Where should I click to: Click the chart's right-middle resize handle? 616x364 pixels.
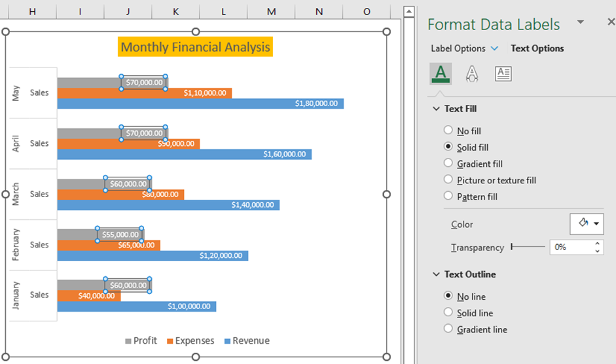(x=387, y=194)
